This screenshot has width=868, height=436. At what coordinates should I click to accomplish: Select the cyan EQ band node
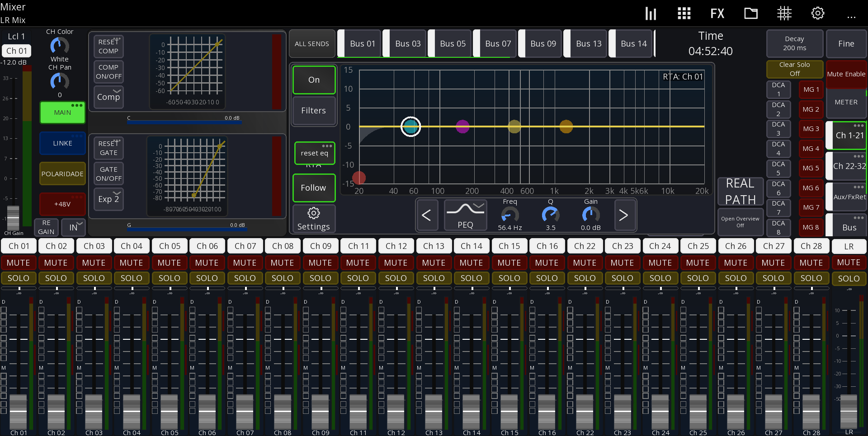click(410, 127)
